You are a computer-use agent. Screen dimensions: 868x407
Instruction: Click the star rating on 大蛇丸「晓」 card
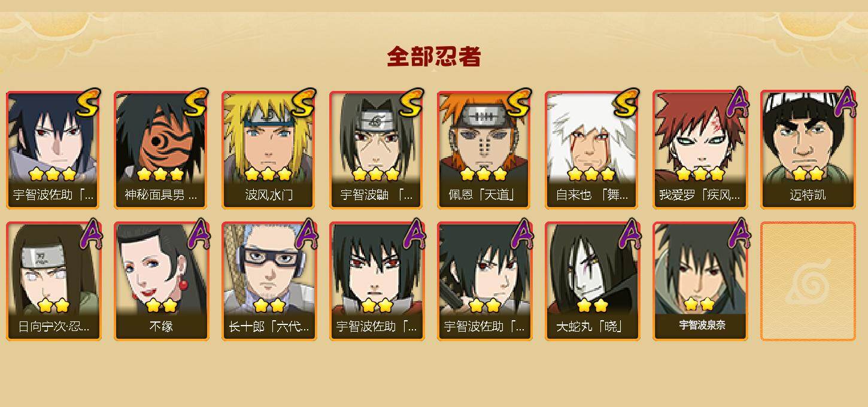[x=592, y=306]
